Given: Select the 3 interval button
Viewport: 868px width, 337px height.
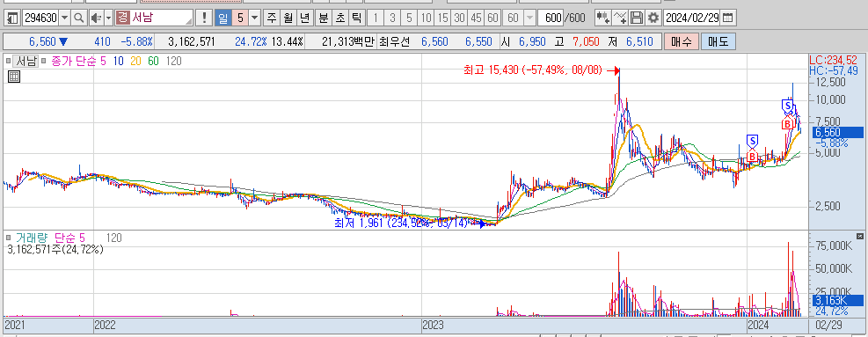Looking at the screenshot, I should tap(392, 18).
